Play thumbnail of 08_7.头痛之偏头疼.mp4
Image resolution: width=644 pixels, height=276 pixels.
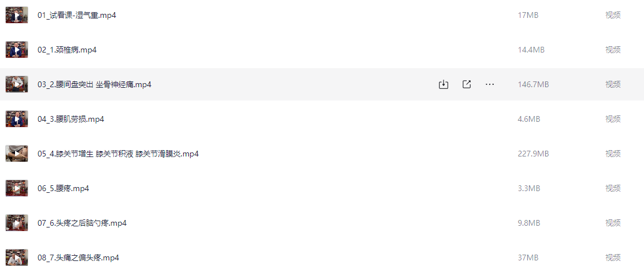coord(17,258)
